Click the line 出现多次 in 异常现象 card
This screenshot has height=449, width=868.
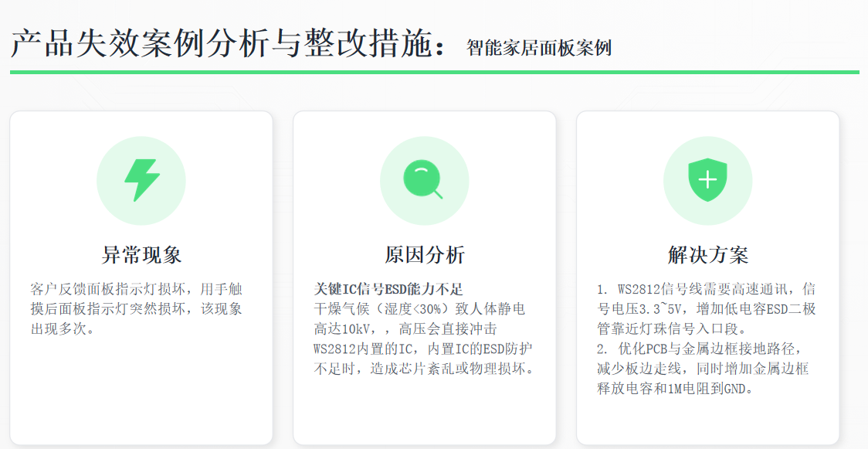pos(63,329)
